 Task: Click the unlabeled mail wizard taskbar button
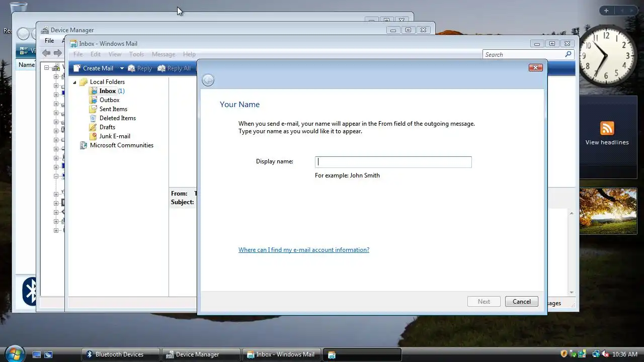[x=362, y=354]
